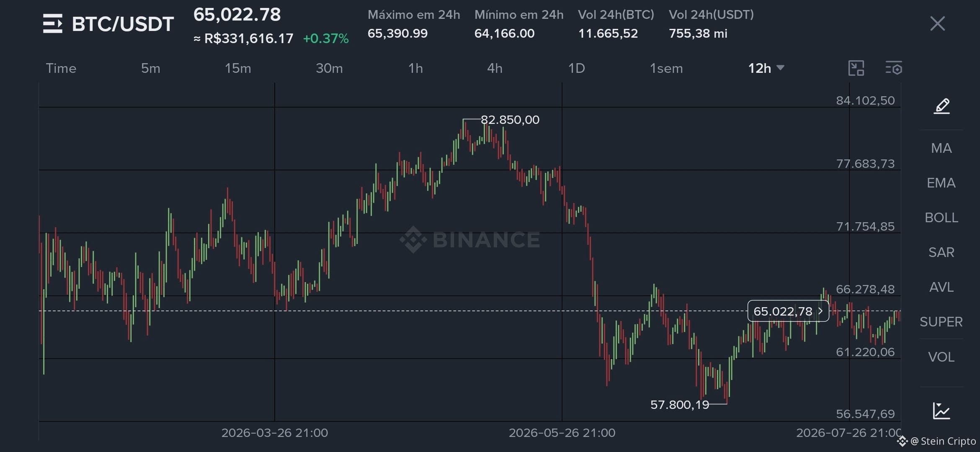The height and width of the screenshot is (452, 980).
Task: Switch to the 4h timeframe
Action: coord(495,68)
